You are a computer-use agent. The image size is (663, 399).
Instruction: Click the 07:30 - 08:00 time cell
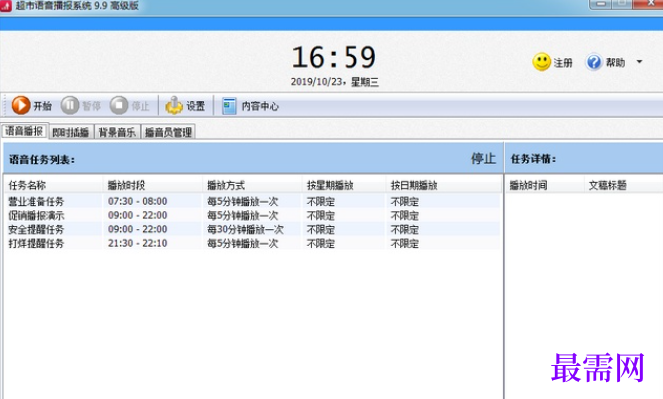click(137, 202)
